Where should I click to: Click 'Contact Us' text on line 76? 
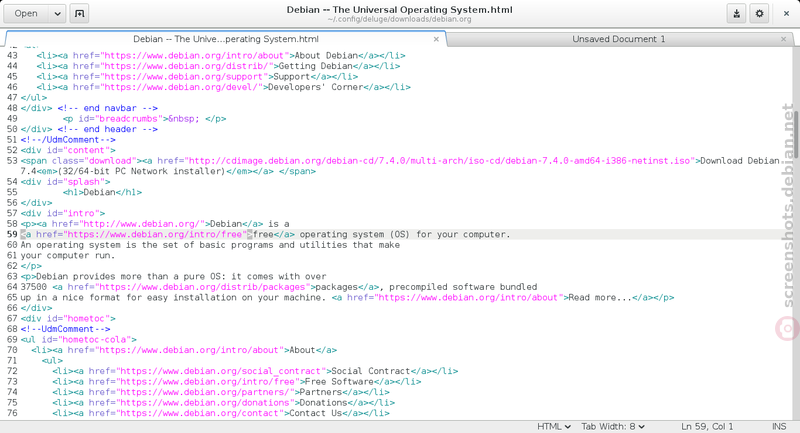315,413
